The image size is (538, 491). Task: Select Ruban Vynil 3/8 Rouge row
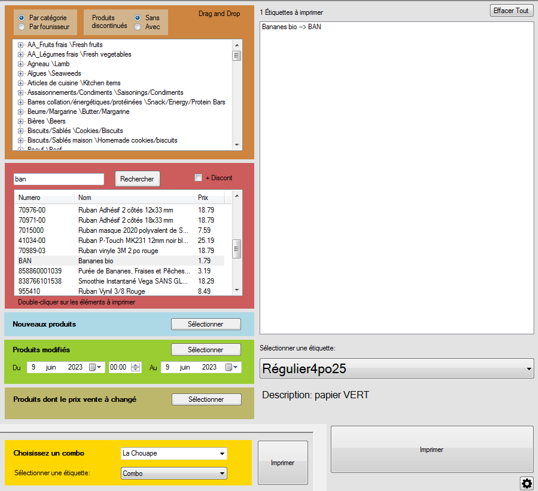click(x=120, y=291)
